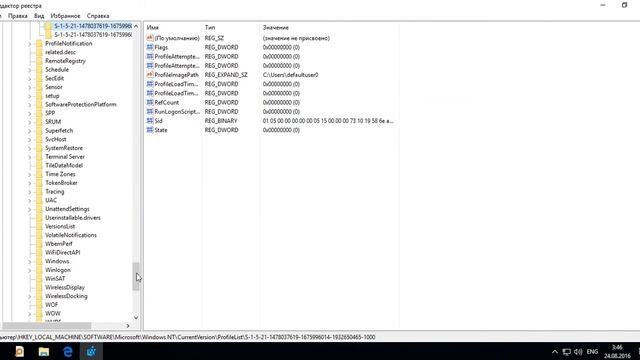Expand the Schedule key
640x360 pixels.
(29, 70)
